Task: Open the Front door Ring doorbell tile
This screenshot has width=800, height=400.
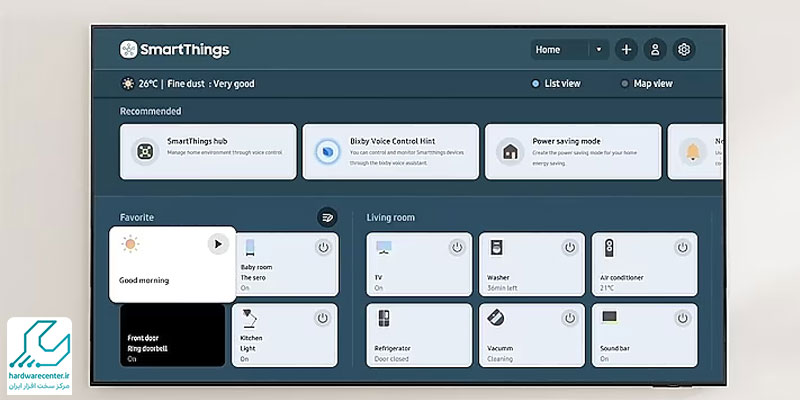Action: tap(170, 335)
